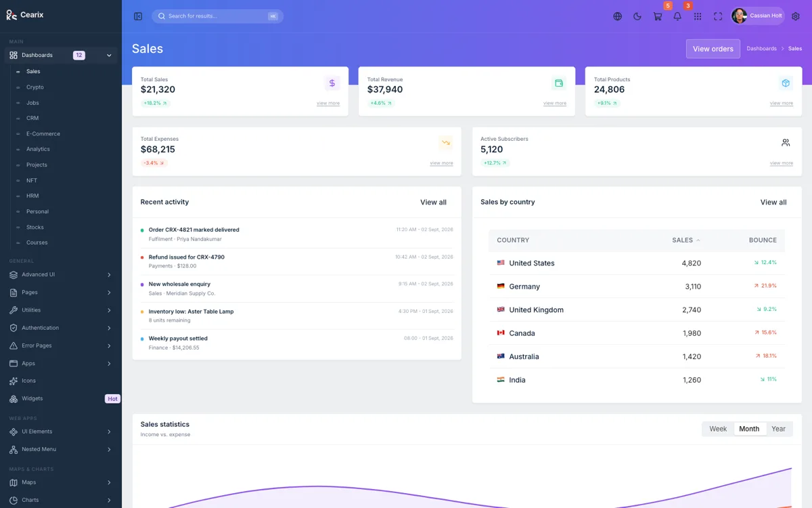Viewport: 812px width, 508px height.
Task: Click the Advanced UI layers icon
Action: click(14, 274)
